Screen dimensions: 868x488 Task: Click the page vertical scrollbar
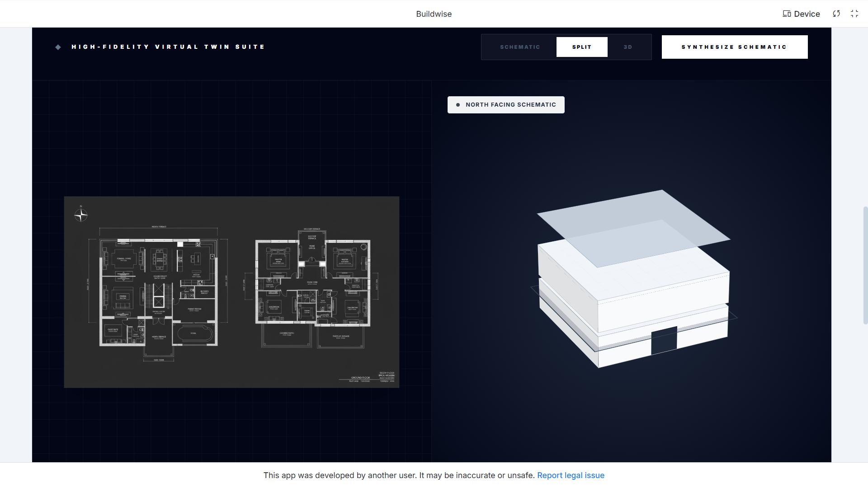(865, 265)
